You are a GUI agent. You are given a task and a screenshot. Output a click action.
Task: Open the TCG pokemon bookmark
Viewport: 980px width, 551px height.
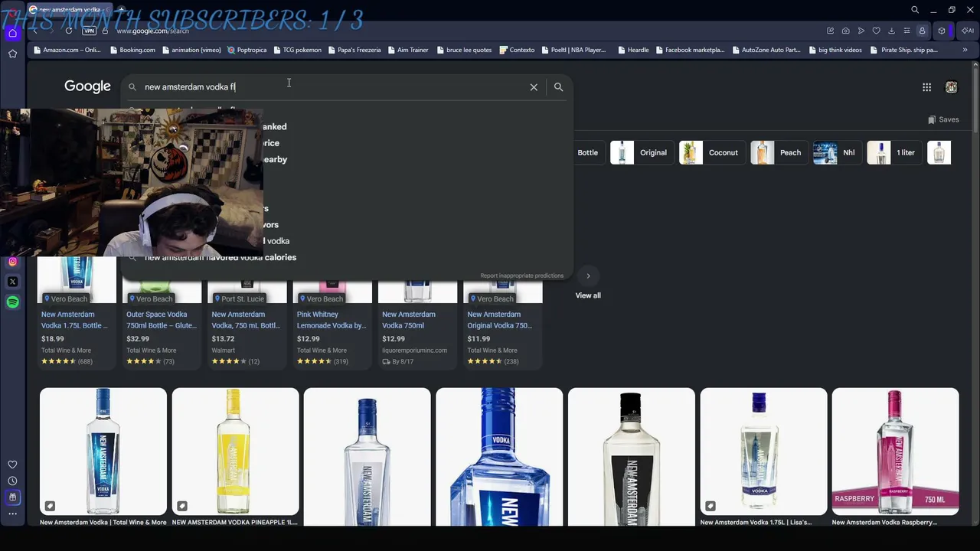(x=297, y=50)
